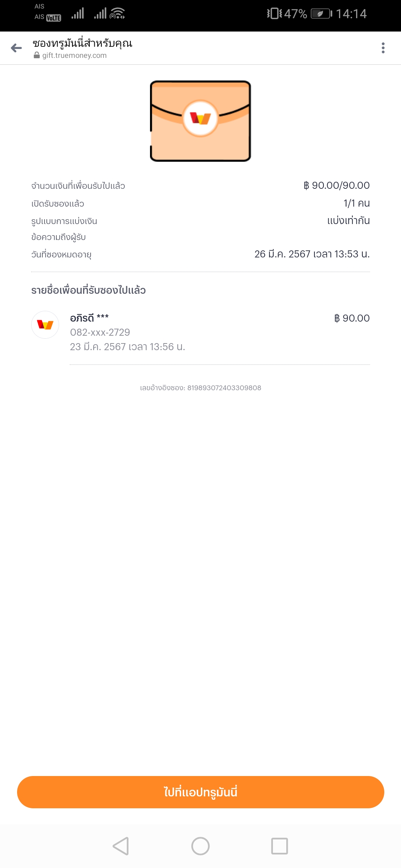
Task: Tap the Wi-Fi signal icon in status bar
Action: click(117, 13)
